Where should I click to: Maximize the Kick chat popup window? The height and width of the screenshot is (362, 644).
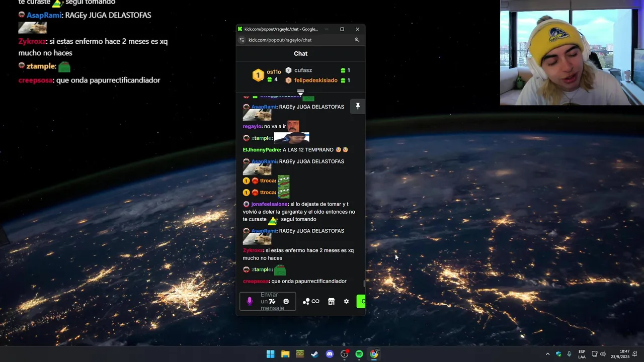click(x=342, y=29)
